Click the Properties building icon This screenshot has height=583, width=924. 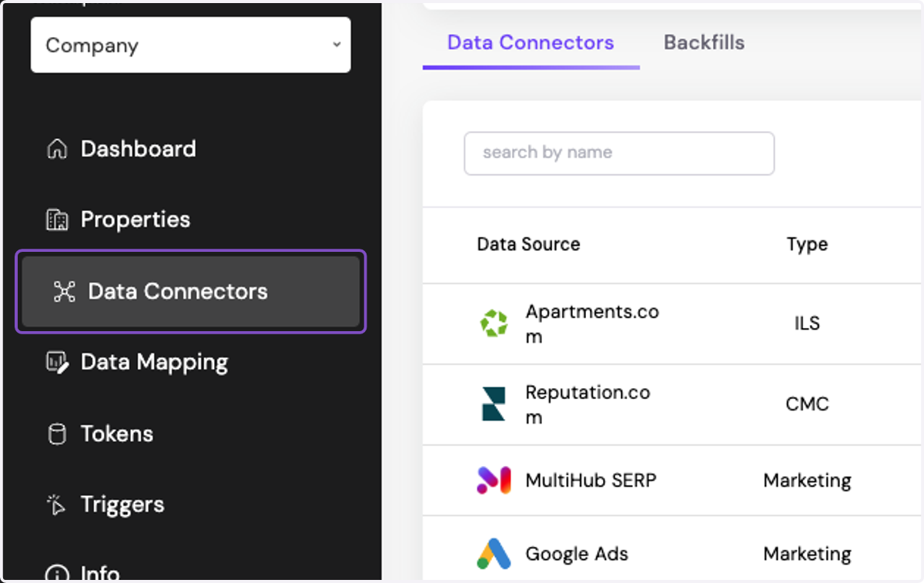[x=57, y=220]
